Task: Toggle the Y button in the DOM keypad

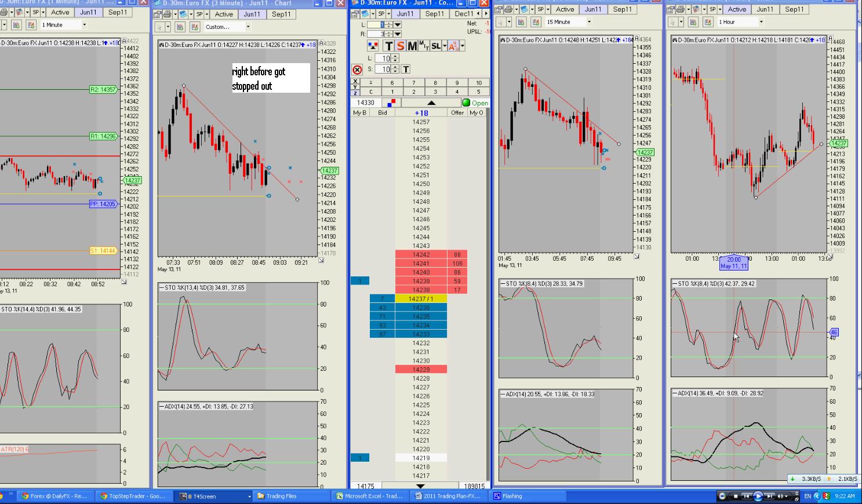Action: pyautogui.click(x=355, y=87)
